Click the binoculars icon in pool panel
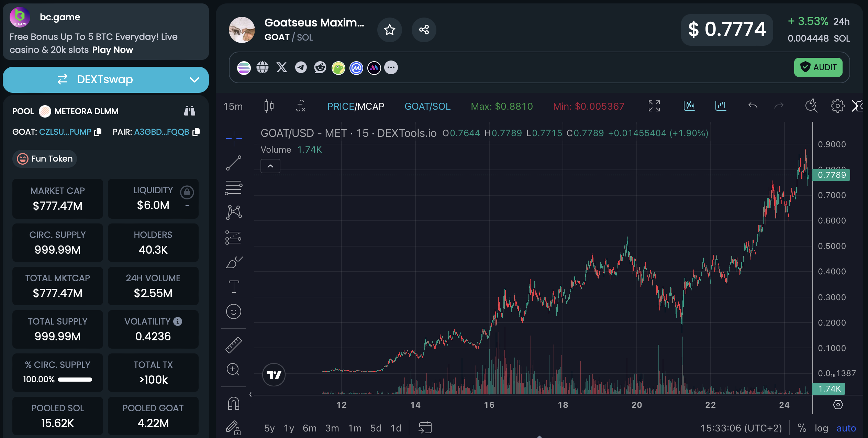868x438 pixels. coord(190,111)
